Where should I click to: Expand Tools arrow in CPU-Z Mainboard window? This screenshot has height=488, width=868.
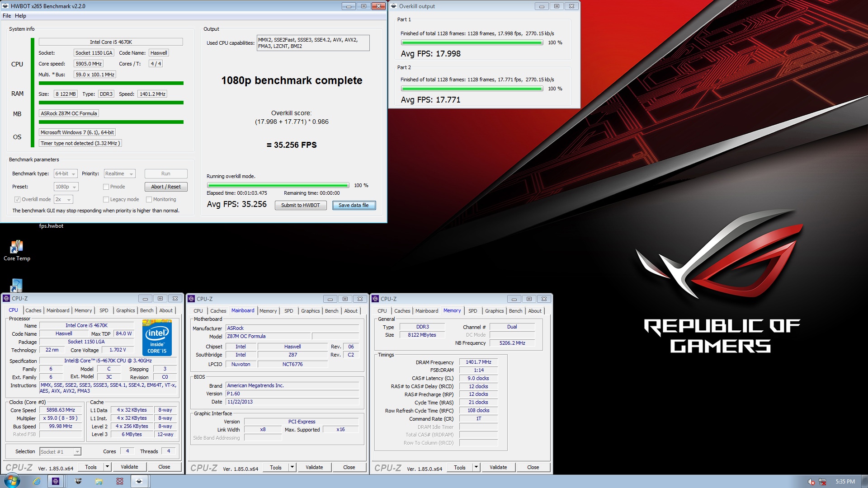(292, 467)
